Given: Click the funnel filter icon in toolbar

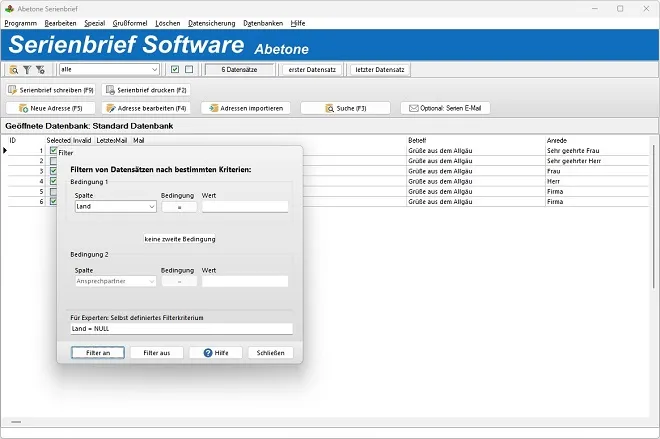Looking at the screenshot, I should click(x=27, y=70).
